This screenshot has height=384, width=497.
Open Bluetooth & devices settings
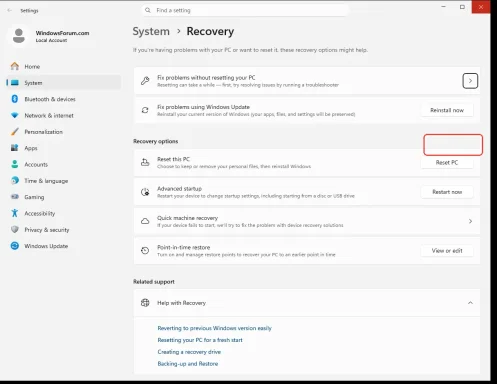[64, 99]
